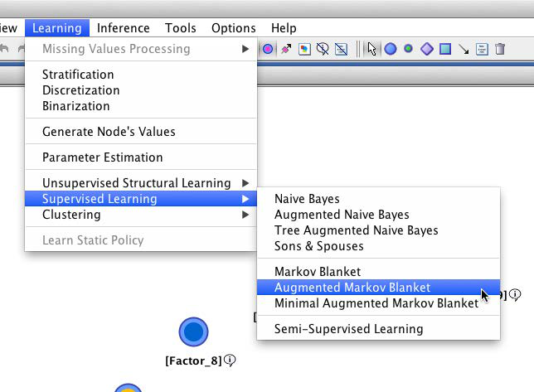Click Parameter Estimation in Learning menu
534x392 pixels.
tap(102, 157)
